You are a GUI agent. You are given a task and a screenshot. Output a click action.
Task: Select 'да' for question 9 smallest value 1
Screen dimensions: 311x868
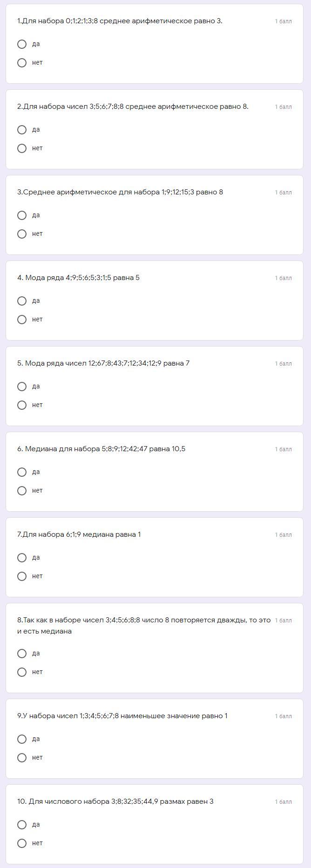tap(22, 739)
